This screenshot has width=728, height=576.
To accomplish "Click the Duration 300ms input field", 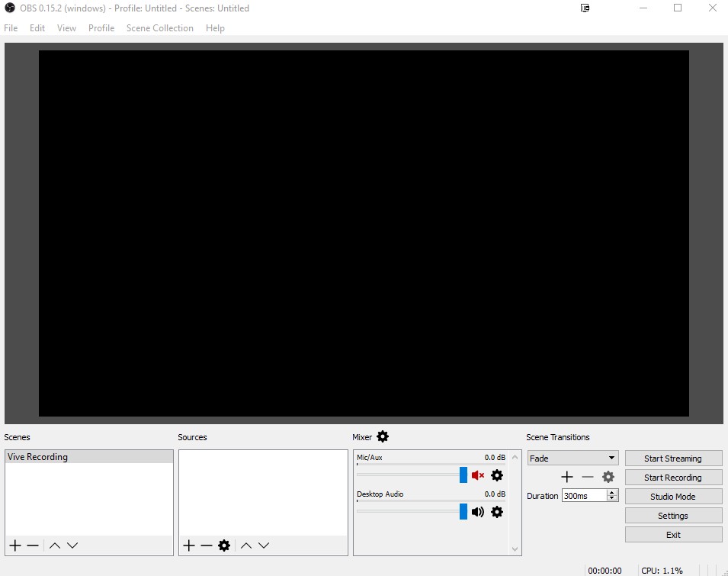I will [584, 496].
